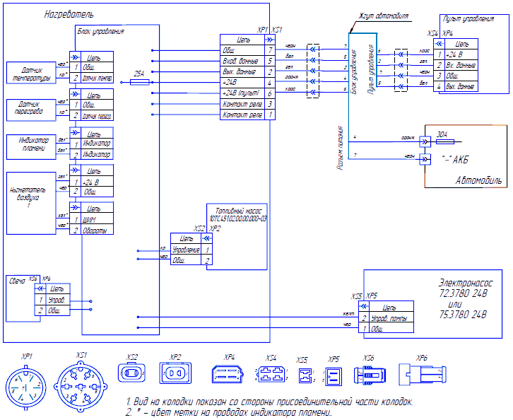Click note 2 about wire mark colour
The image size is (513, 420).
coord(229,412)
